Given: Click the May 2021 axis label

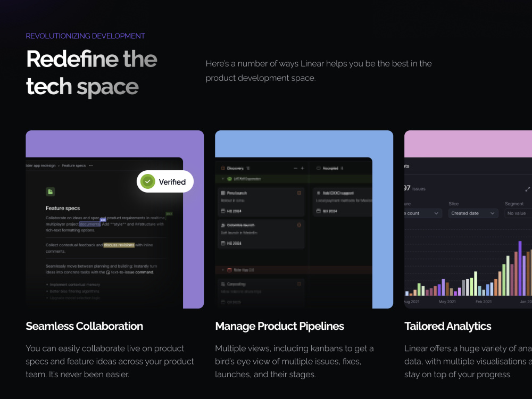Looking at the screenshot, I should [447, 302].
